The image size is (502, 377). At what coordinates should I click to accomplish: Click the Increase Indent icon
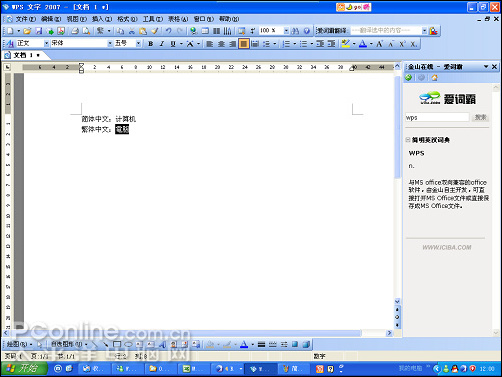331,44
